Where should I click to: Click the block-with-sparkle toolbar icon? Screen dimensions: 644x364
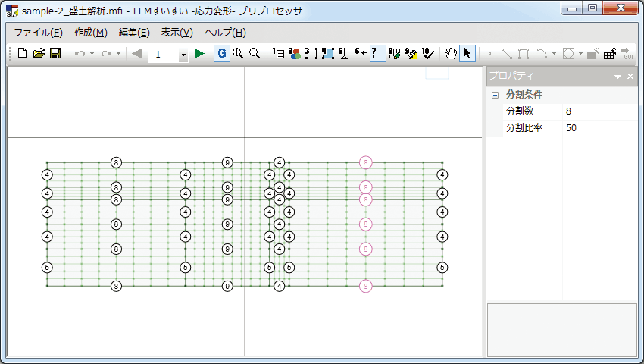(593, 54)
